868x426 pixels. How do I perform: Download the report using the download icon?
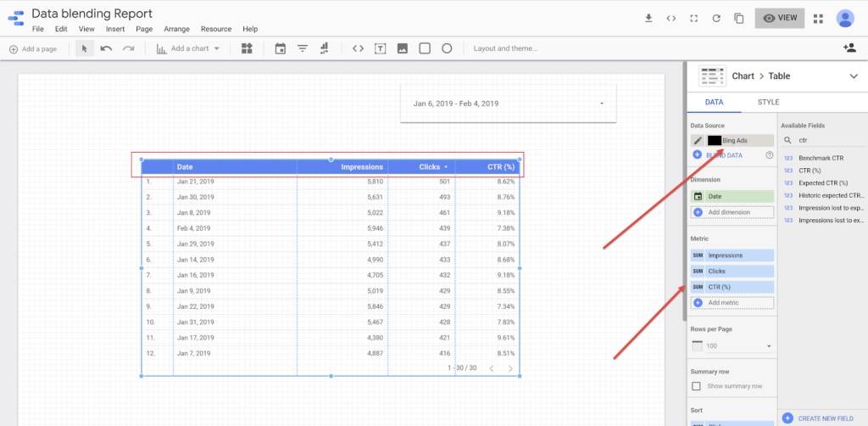[x=648, y=19]
